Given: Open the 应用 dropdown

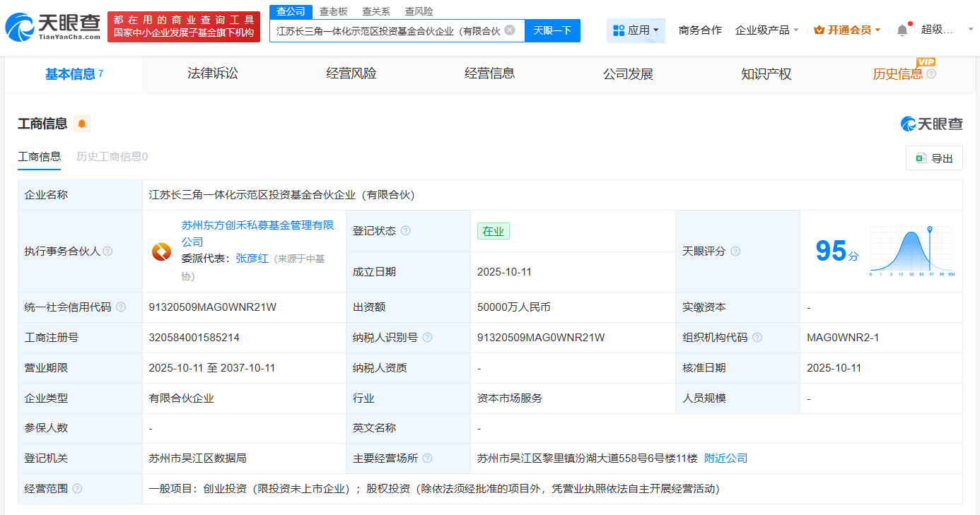Looking at the screenshot, I should tap(635, 30).
